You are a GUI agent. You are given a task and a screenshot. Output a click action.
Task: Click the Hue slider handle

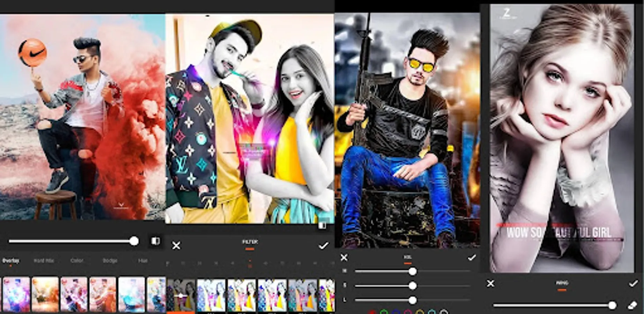pos(413,271)
